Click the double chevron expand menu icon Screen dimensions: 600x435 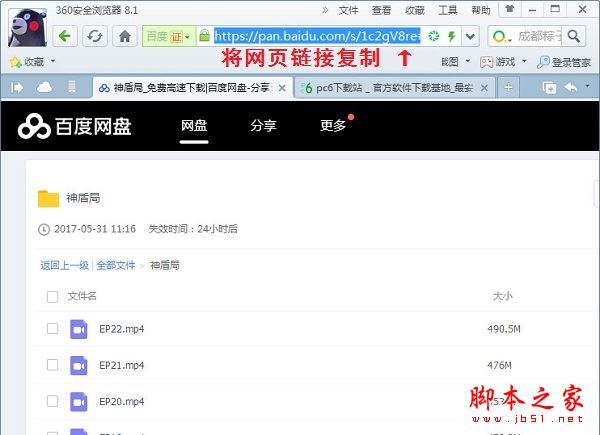(x=325, y=10)
